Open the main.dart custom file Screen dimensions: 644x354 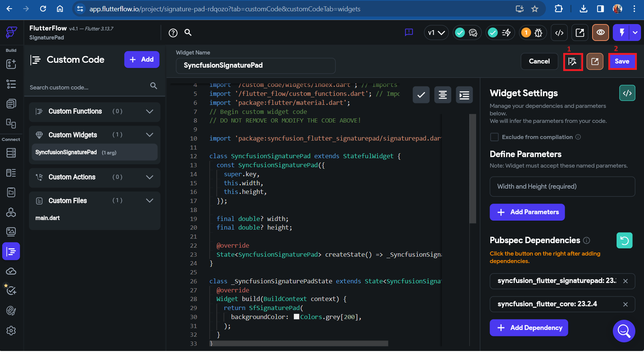tap(48, 218)
